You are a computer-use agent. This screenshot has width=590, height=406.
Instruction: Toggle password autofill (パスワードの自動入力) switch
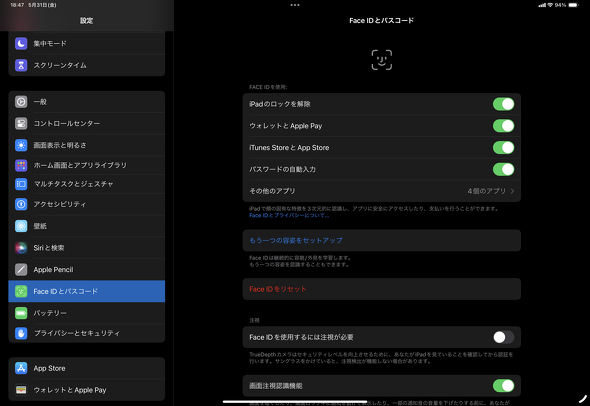(503, 169)
